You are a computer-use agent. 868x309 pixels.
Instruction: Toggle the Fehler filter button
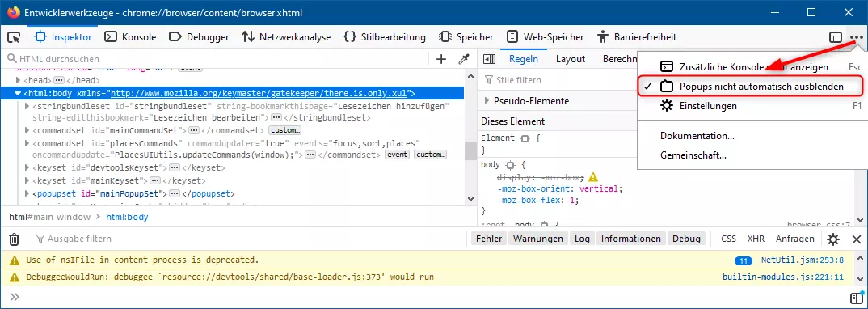coord(489,239)
